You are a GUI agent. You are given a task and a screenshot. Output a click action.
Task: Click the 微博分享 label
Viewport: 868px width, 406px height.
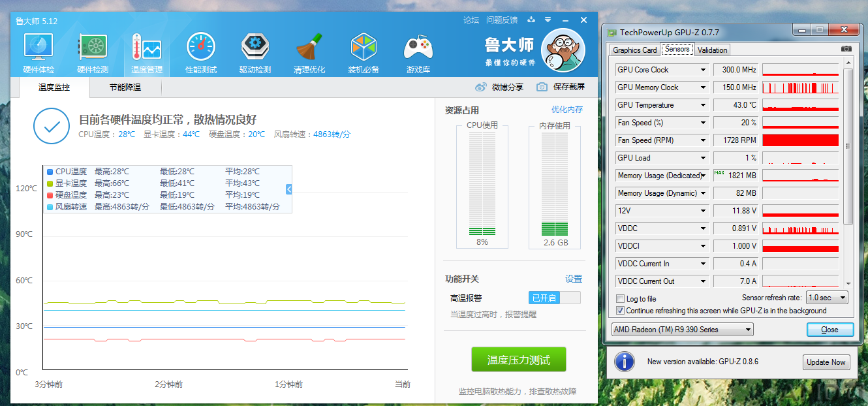(x=507, y=87)
